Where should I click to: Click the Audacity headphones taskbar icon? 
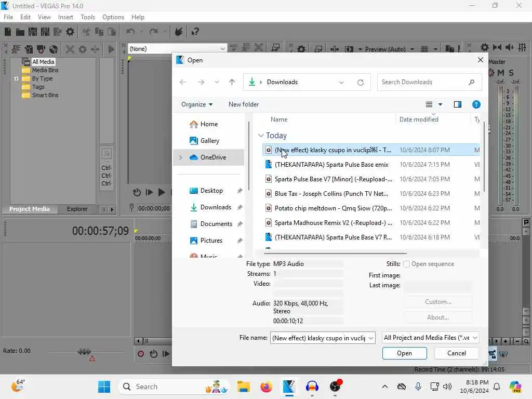tap(312, 387)
